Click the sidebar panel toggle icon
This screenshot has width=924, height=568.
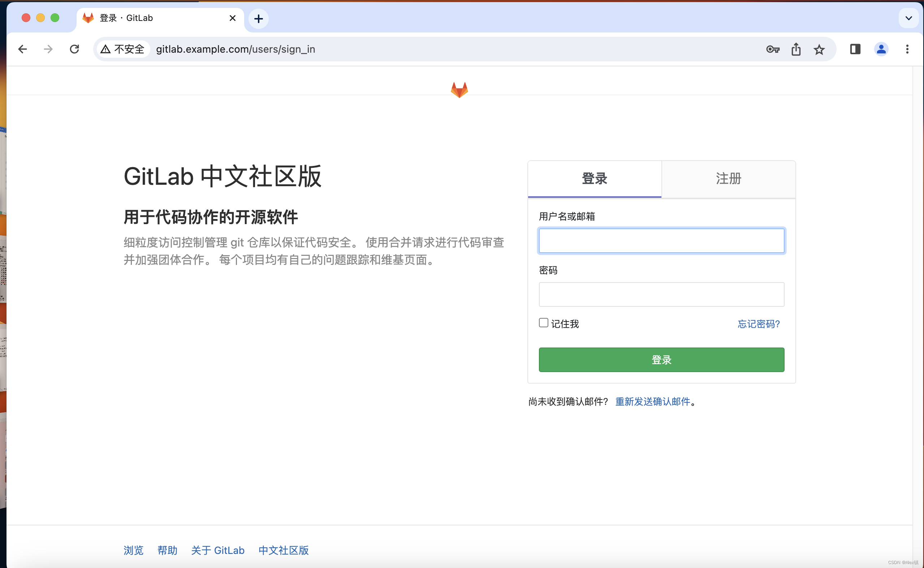click(x=855, y=49)
